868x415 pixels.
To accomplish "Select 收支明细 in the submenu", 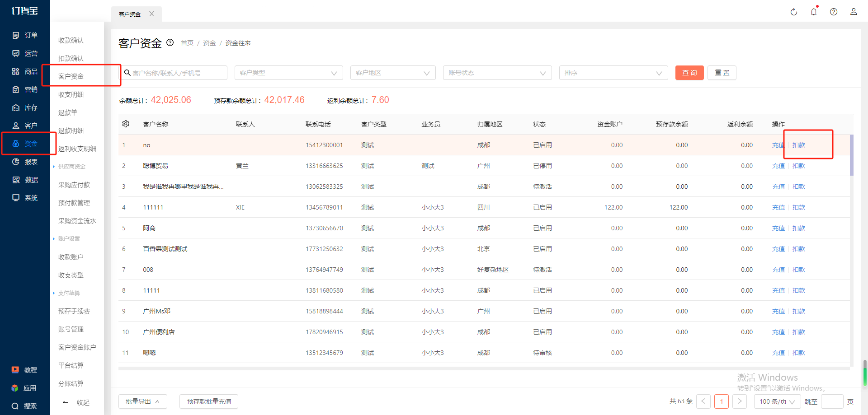I will pos(71,94).
